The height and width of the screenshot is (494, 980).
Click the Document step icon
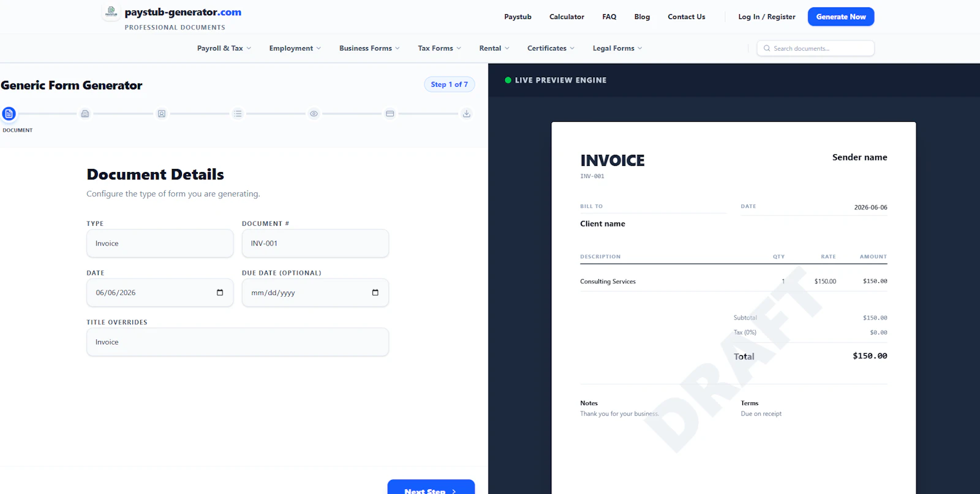(9, 114)
